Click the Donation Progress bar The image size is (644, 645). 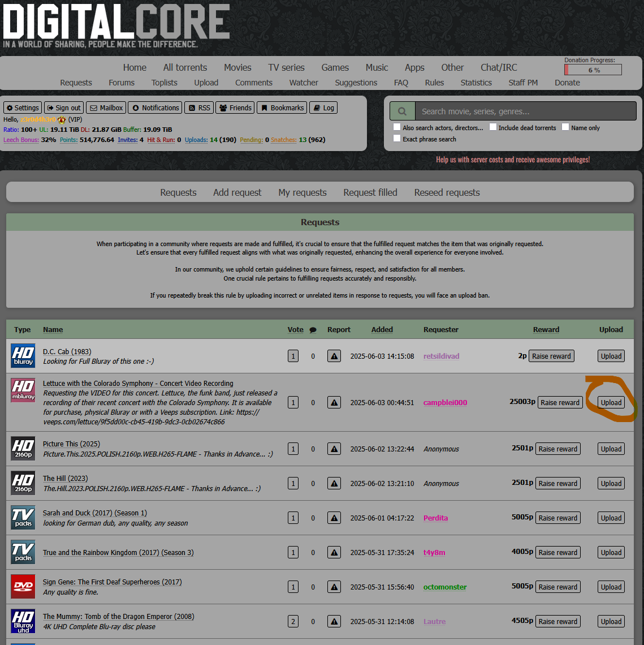coord(593,70)
